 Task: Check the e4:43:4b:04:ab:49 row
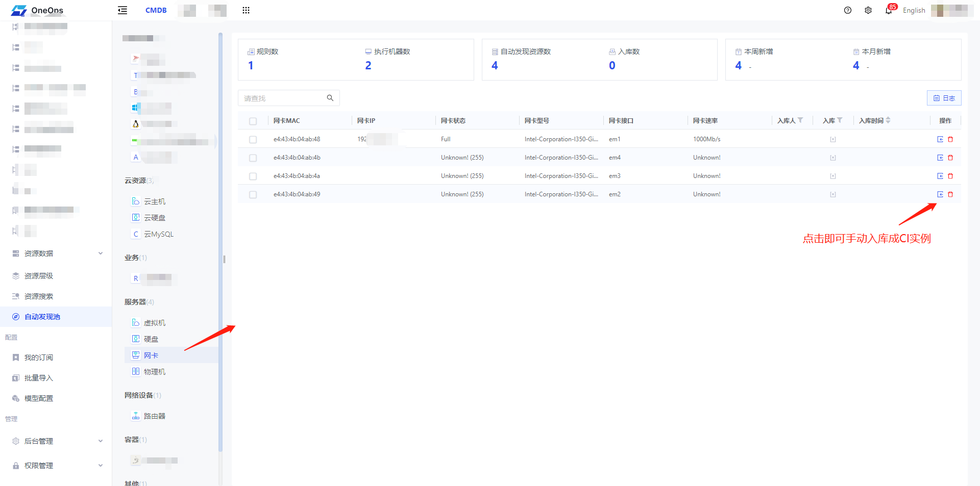[x=253, y=194]
